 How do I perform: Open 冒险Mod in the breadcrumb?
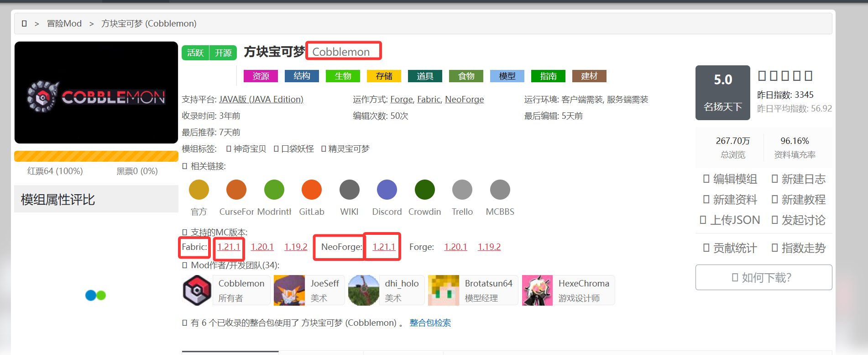pos(64,23)
